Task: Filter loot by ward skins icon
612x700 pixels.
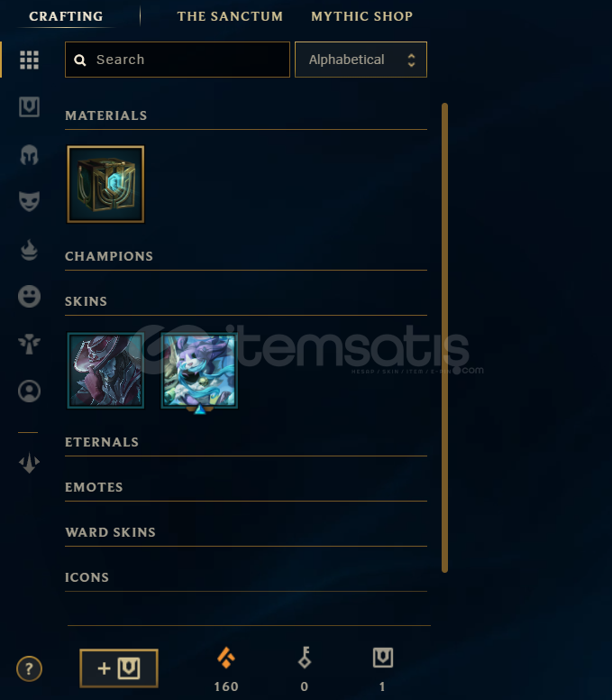Action: pyautogui.click(x=29, y=345)
